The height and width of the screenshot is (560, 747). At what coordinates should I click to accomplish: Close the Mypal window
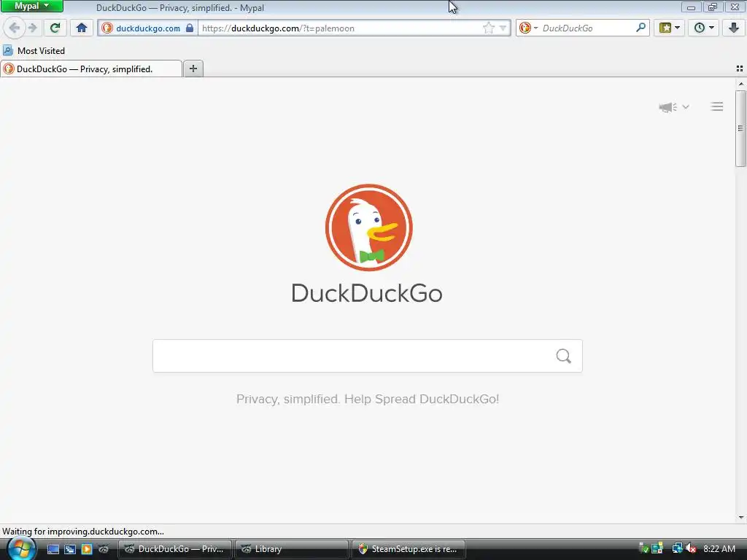coord(735,7)
